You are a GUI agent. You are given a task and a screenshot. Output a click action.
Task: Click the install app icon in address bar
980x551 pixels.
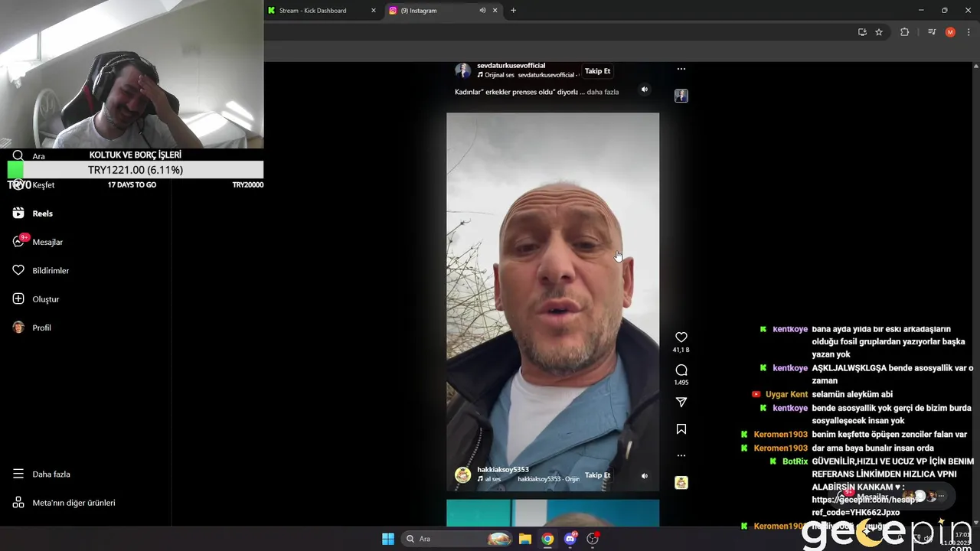[x=862, y=32]
